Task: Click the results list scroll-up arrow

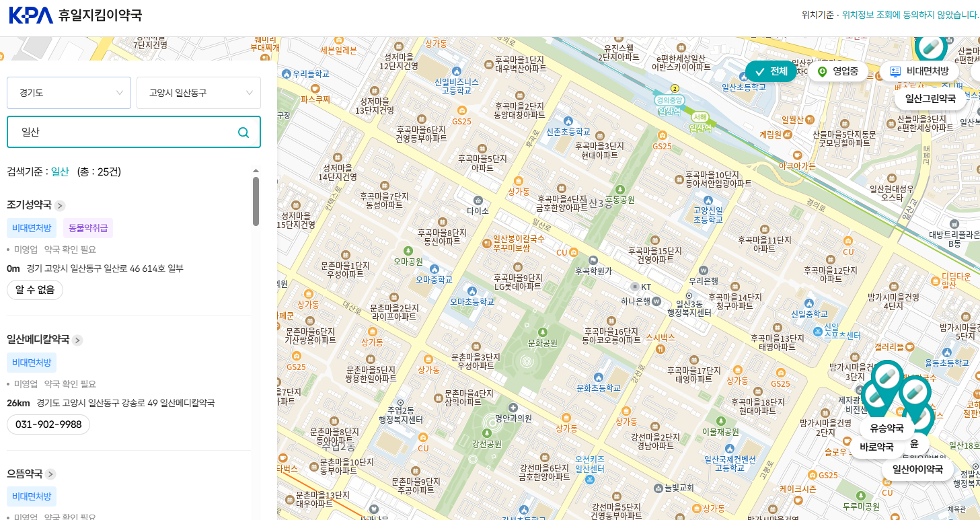Action: (x=256, y=171)
